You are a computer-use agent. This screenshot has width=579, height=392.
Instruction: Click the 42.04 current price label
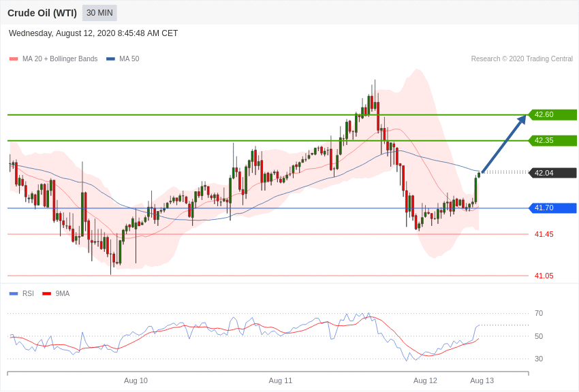click(x=553, y=173)
